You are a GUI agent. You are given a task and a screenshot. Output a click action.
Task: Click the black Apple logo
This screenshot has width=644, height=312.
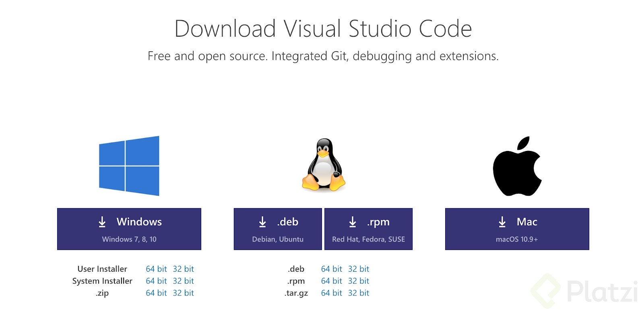(x=517, y=166)
